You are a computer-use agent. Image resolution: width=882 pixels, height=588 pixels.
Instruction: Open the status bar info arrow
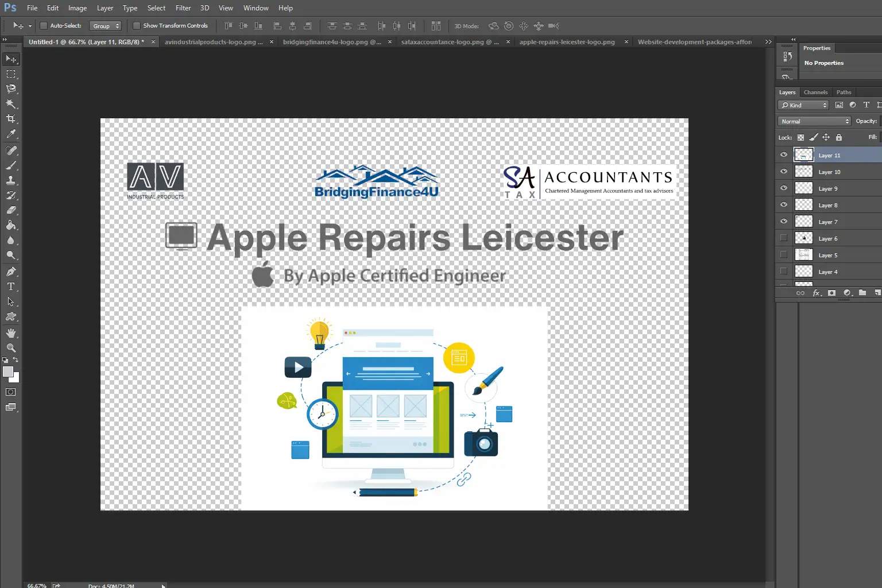163,586
